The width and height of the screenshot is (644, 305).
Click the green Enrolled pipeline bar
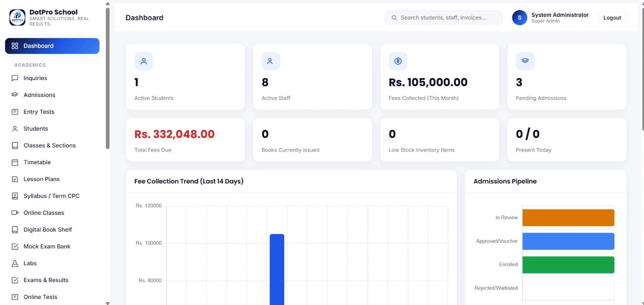pyautogui.click(x=568, y=265)
